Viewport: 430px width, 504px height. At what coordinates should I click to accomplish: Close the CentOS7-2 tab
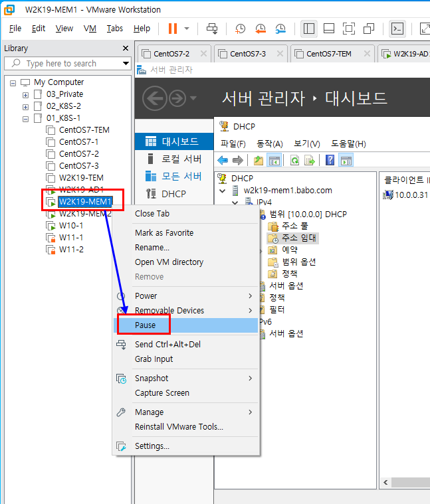(x=203, y=54)
